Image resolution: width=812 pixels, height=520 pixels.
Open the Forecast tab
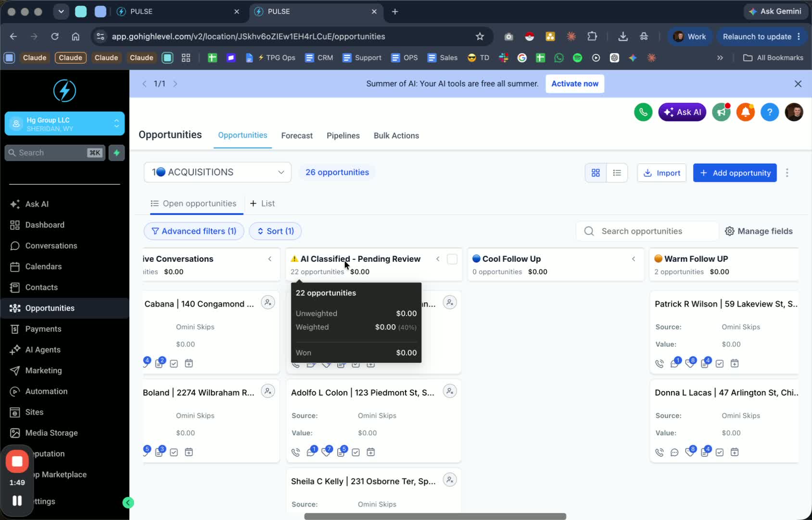[297, 136]
